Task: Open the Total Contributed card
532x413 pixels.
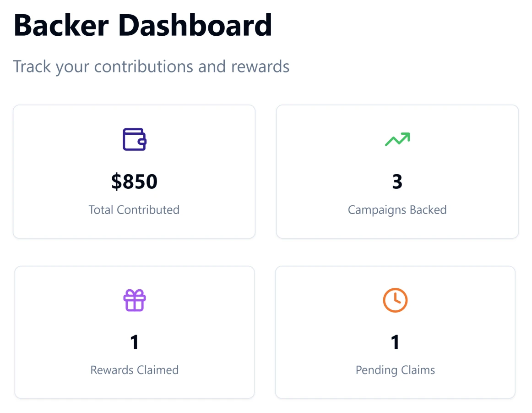Action: tap(134, 171)
